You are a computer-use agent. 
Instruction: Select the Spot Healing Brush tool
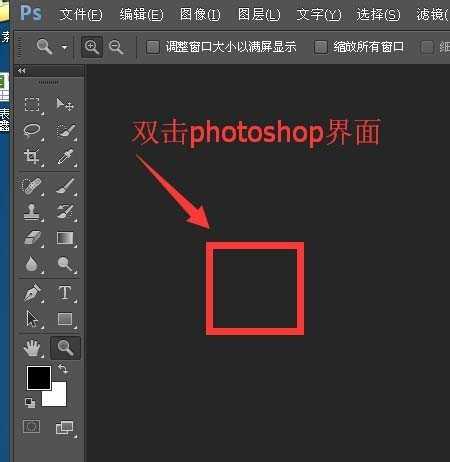click(x=32, y=186)
